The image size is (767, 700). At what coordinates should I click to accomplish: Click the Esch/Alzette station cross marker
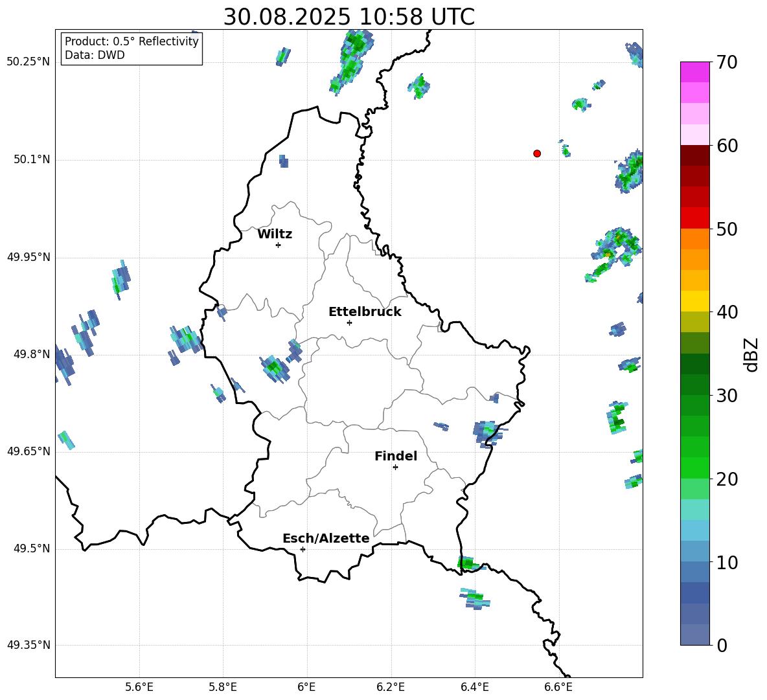[x=303, y=549]
